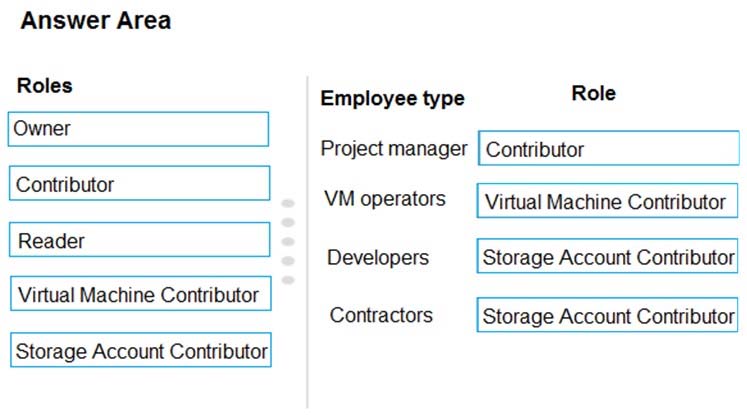
Task: Click the Roles heading on left
Action: 45,86
